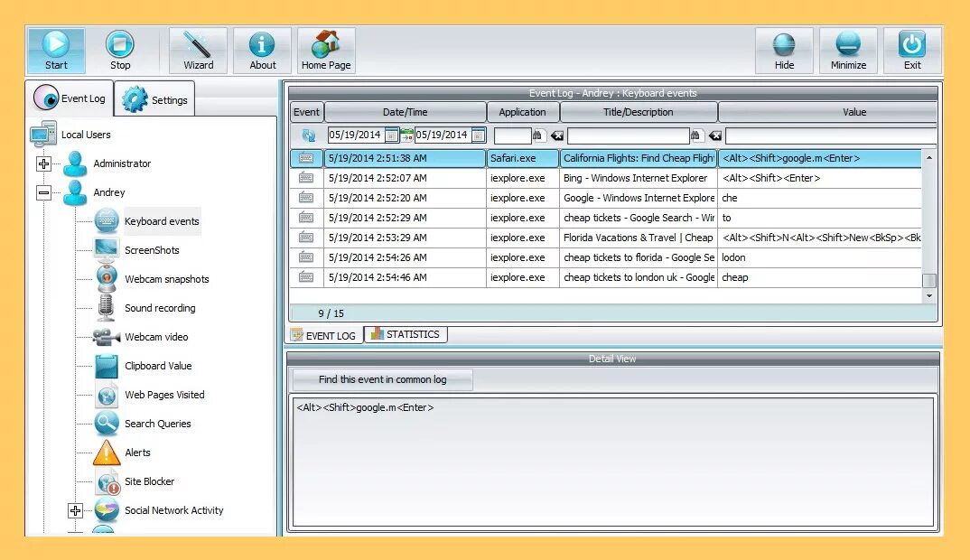Collapse the Andrey user node

tap(43, 193)
